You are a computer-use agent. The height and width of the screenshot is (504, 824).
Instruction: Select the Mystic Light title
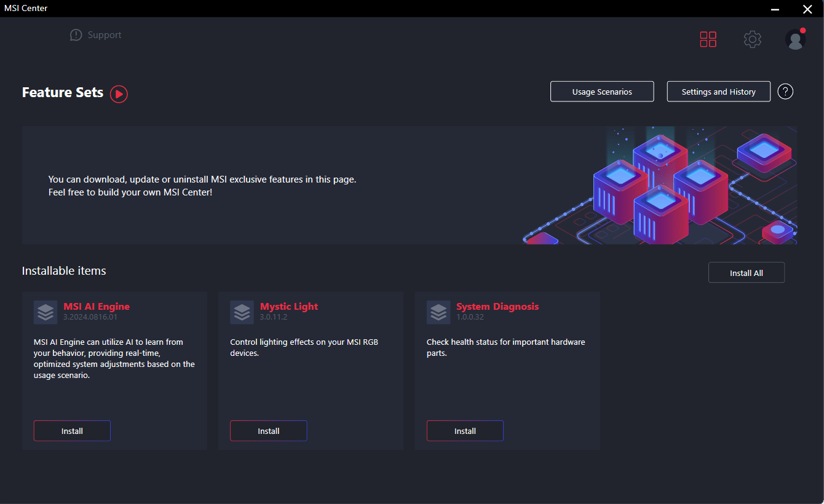289,306
